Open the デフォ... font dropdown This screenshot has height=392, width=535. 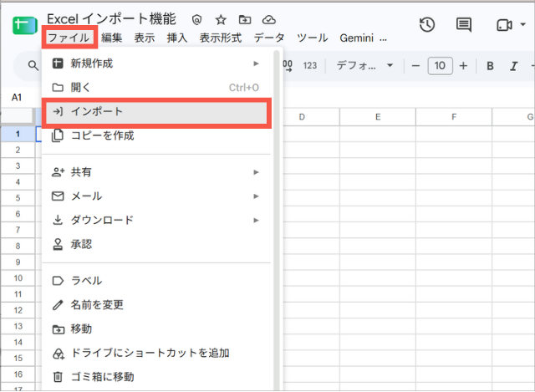coord(364,65)
